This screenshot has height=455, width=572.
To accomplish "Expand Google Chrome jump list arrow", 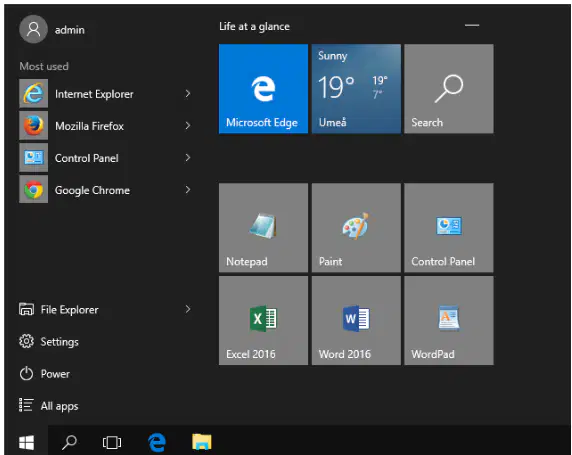I will point(188,190).
